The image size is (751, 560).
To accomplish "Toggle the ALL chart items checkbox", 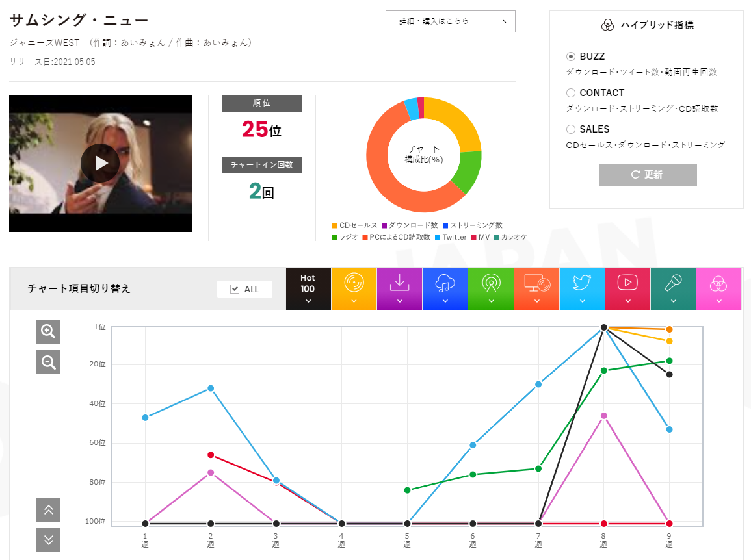I will (235, 289).
